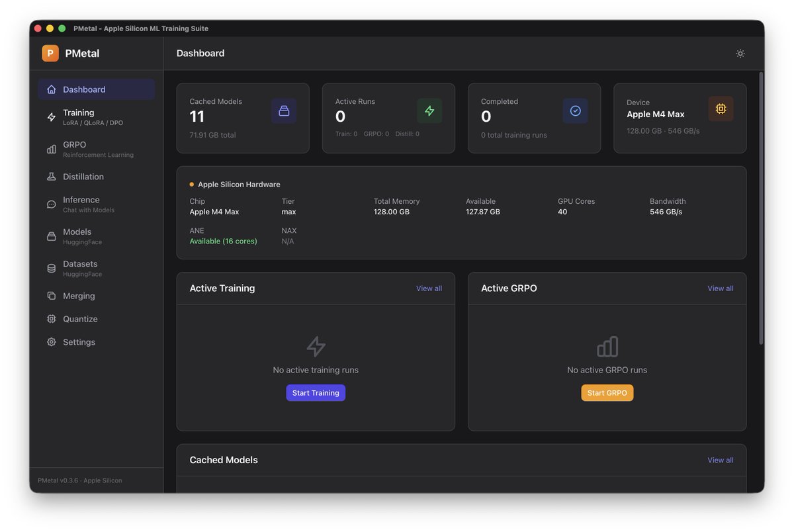
Task: Open Settings from the sidebar
Action: point(96,342)
